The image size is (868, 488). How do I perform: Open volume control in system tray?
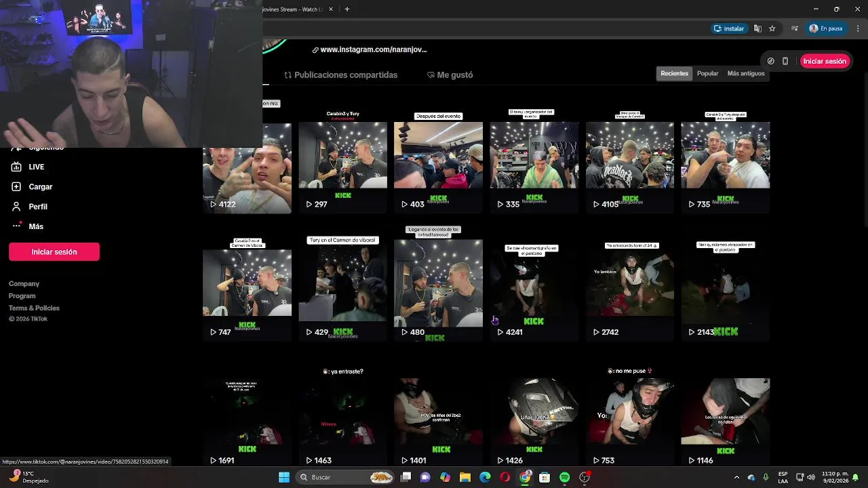pyautogui.click(x=811, y=477)
